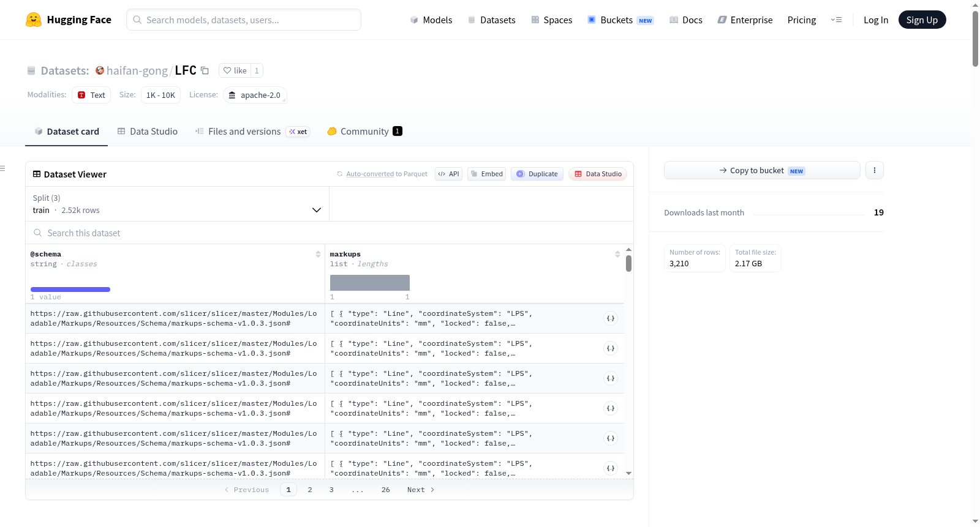Go to page 2 of the dataset
980x527 pixels.
click(310, 490)
